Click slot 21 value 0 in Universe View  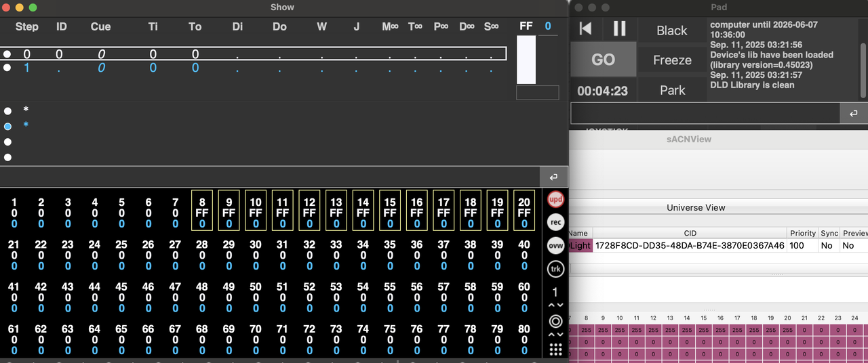pos(804,330)
